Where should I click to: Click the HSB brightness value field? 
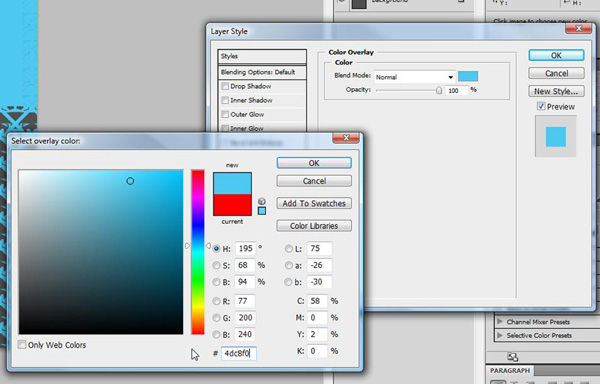point(245,282)
